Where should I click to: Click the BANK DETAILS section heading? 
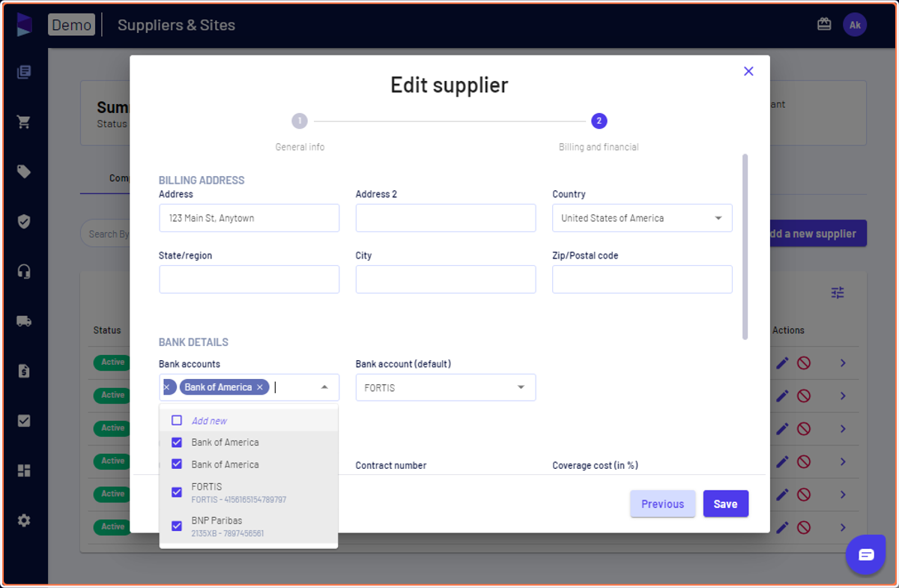193,342
